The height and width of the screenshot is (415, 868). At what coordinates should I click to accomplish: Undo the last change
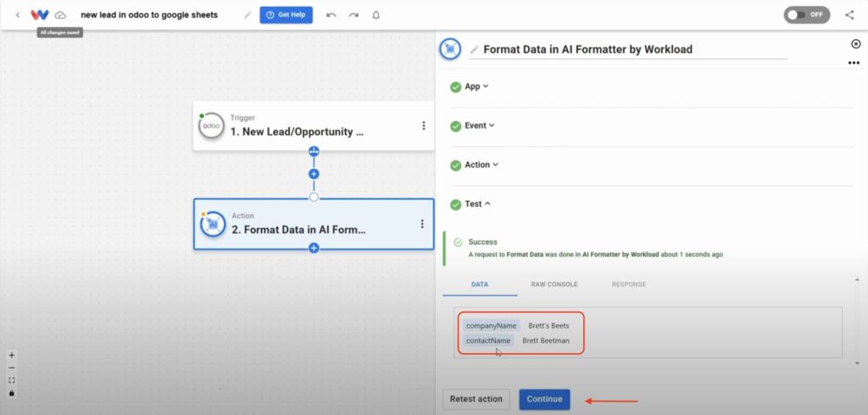(331, 15)
